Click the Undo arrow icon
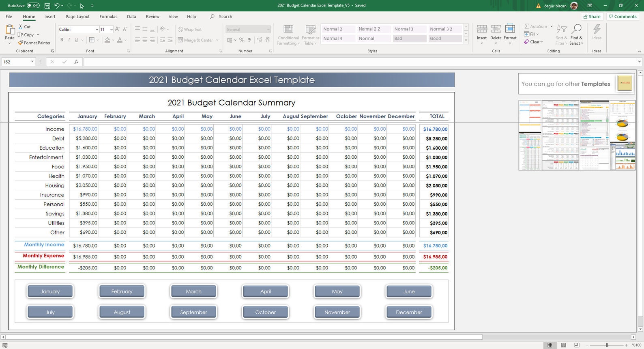The image size is (644, 349). pyautogui.click(x=57, y=6)
